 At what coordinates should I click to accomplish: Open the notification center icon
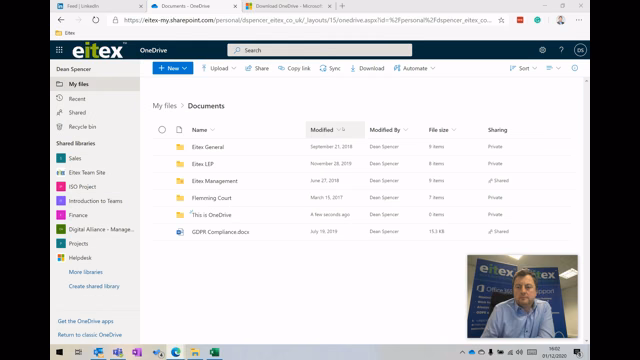(578, 352)
